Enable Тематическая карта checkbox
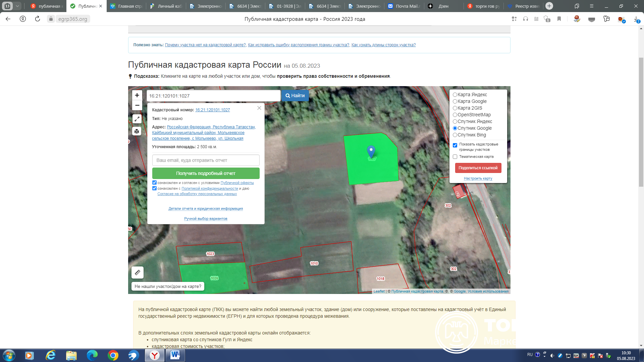Image resolution: width=644 pixels, height=362 pixels. (x=455, y=157)
